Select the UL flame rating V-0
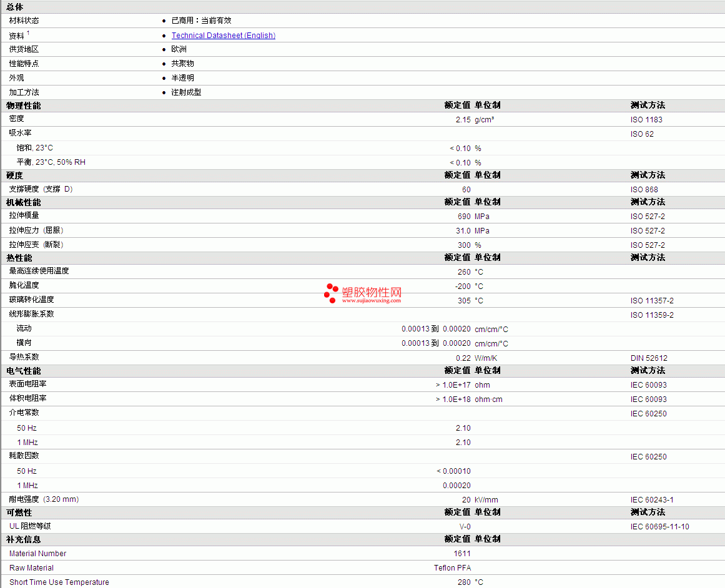The image size is (725, 588). point(465,527)
